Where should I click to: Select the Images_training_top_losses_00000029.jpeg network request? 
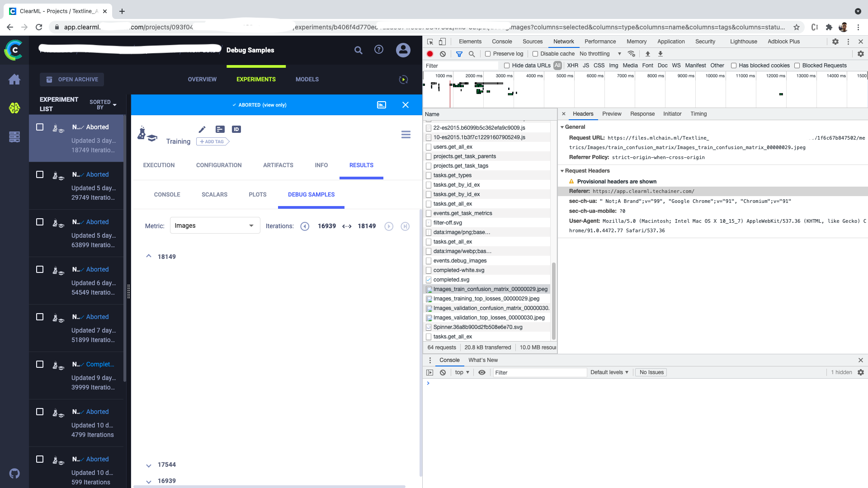[x=486, y=299]
